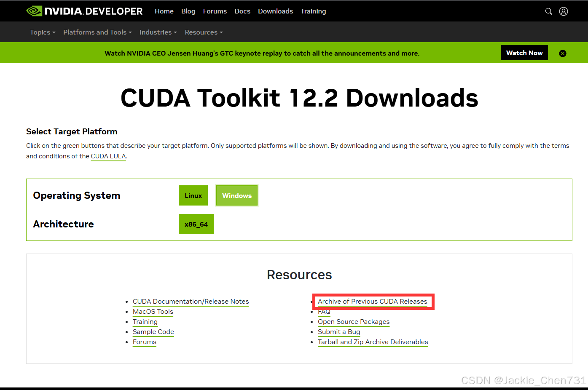Select the Linux operating system
Image resolution: width=588 pixels, height=390 pixels.
pos(193,195)
